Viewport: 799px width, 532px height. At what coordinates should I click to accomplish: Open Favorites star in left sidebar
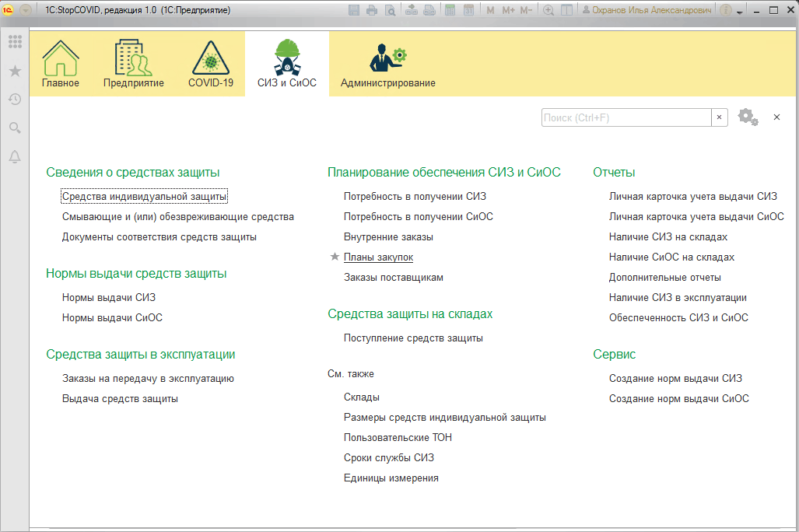tap(15, 71)
